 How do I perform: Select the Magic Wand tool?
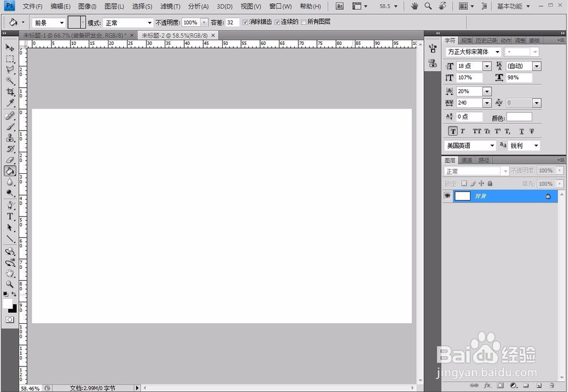tap(10, 81)
